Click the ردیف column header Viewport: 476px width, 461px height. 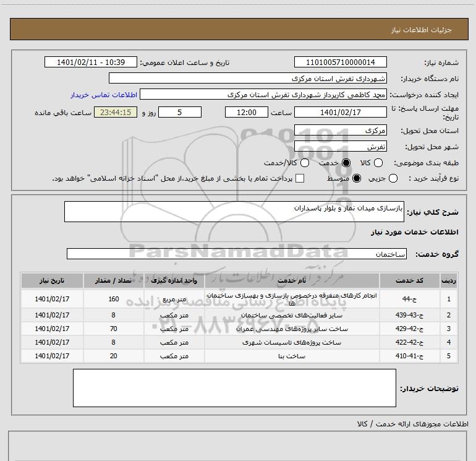[x=449, y=280]
